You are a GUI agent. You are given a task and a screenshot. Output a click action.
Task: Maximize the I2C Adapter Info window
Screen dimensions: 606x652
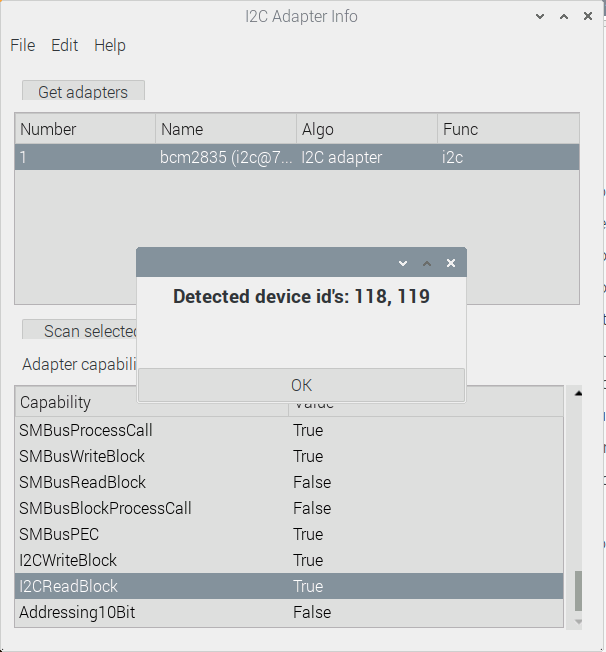click(564, 17)
